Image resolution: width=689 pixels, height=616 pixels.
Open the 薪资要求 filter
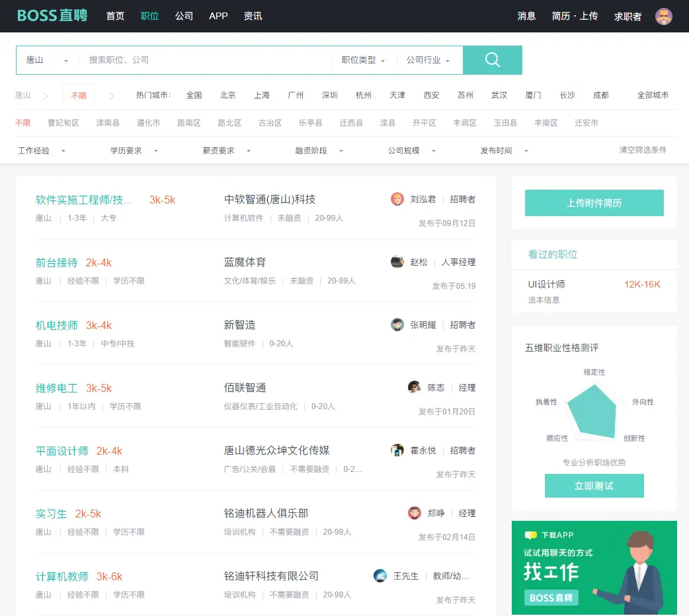227,151
